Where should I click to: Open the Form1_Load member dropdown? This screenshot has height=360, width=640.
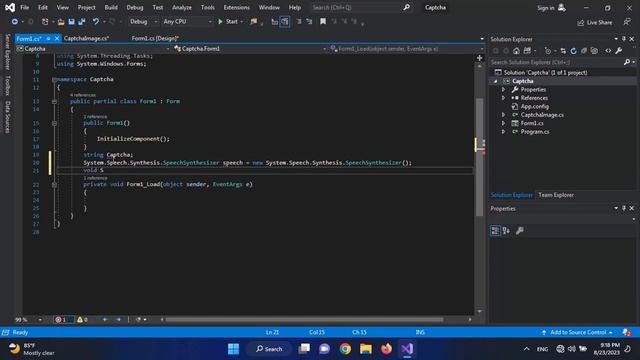[x=407, y=49]
